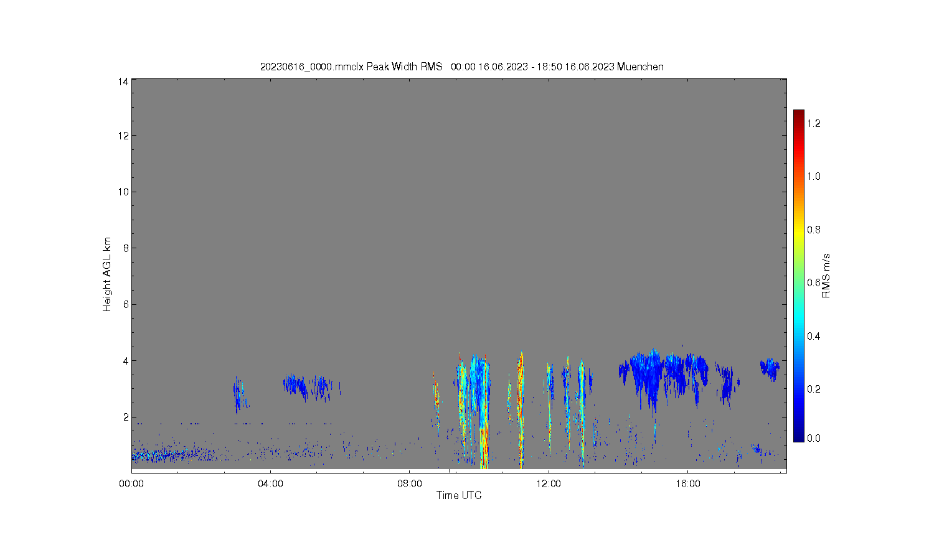Click the 'Height AGL km' y-axis label
The image size is (934, 560).
[107, 274]
